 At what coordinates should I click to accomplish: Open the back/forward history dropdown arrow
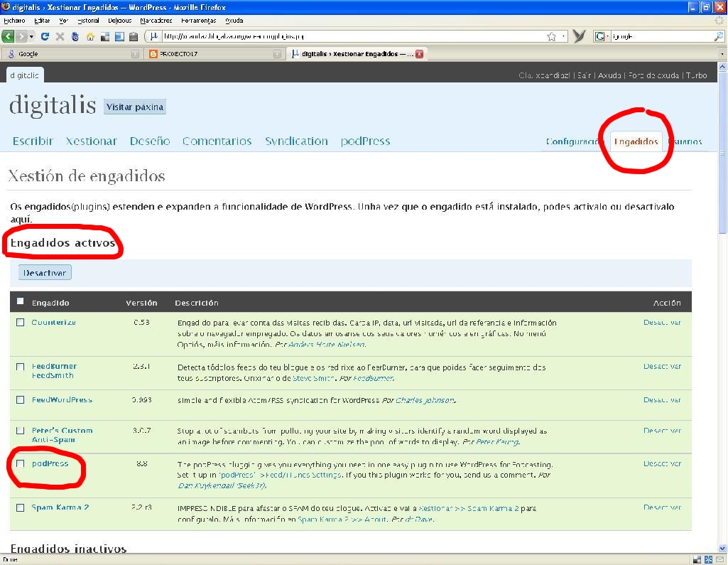(x=31, y=36)
